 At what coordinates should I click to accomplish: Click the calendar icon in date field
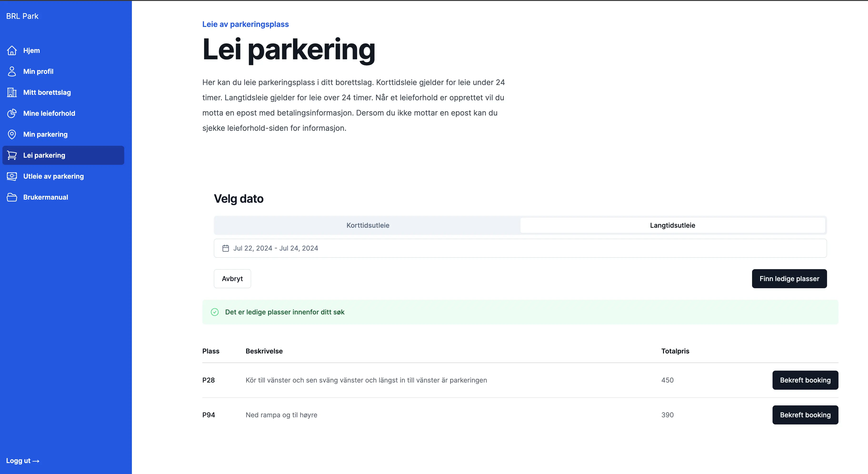(225, 248)
